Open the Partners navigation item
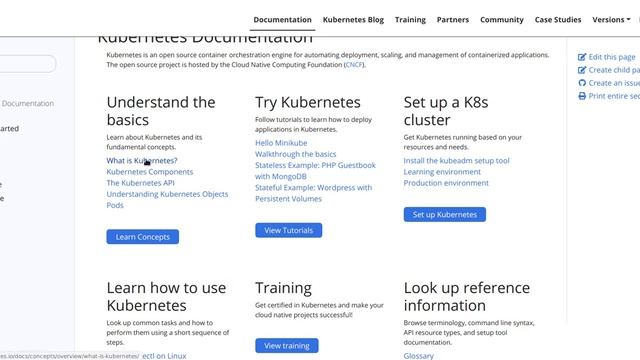 point(453,20)
